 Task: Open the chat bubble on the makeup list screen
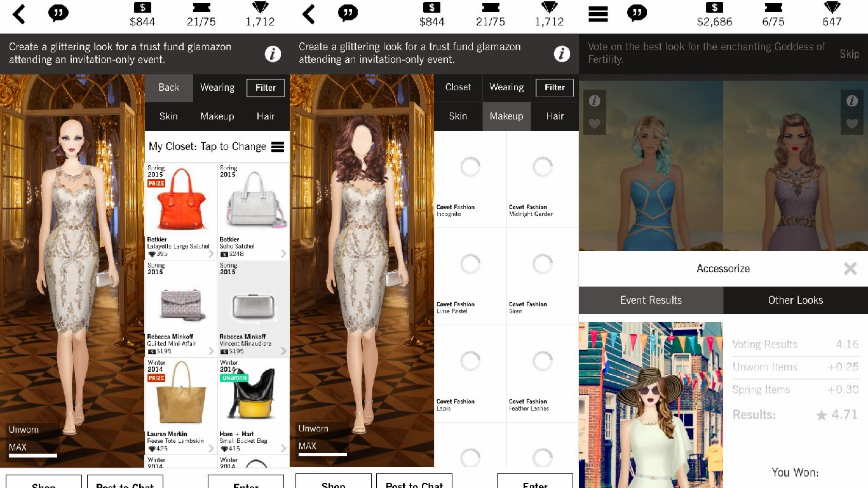[x=348, y=13]
